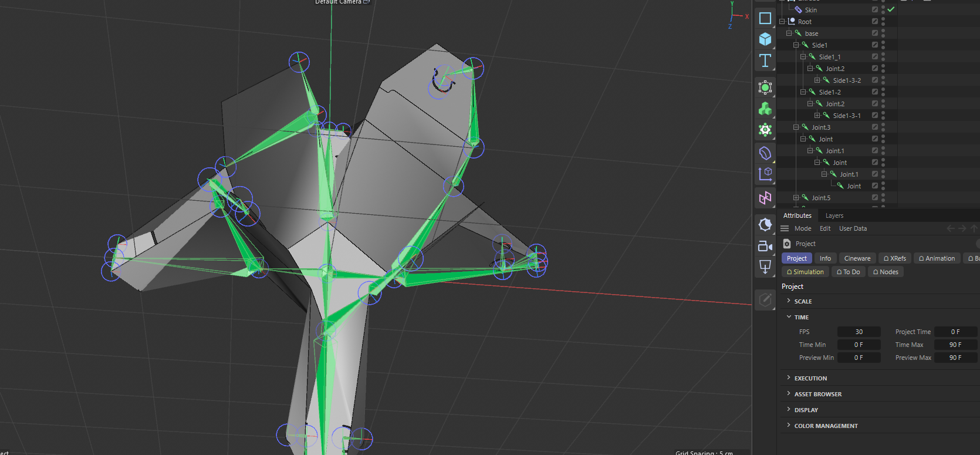Click the purple axis-and-cube toolbar icon
Screen dimensions: 980x455
point(765,174)
